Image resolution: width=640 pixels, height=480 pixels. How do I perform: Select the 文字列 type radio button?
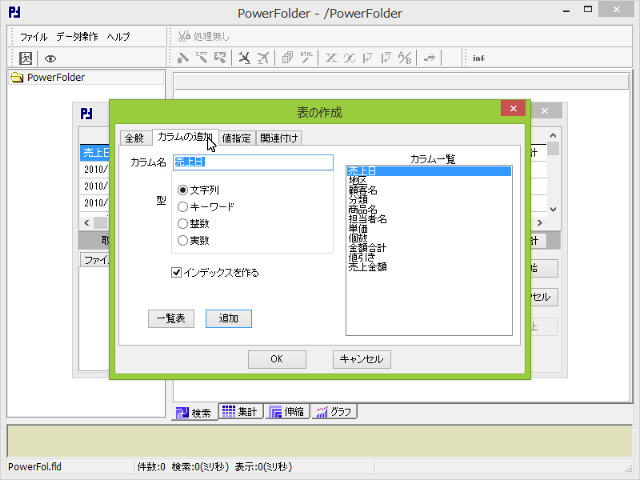click(198, 190)
